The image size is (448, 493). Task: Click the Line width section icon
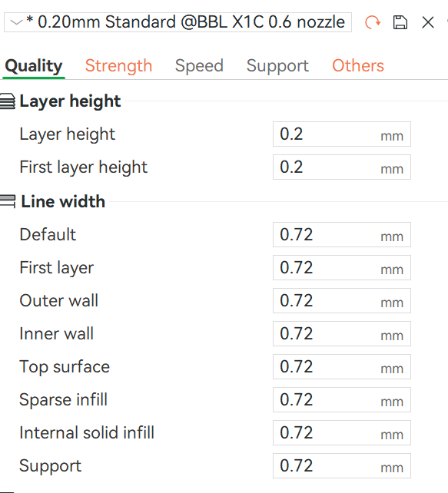click(8, 201)
